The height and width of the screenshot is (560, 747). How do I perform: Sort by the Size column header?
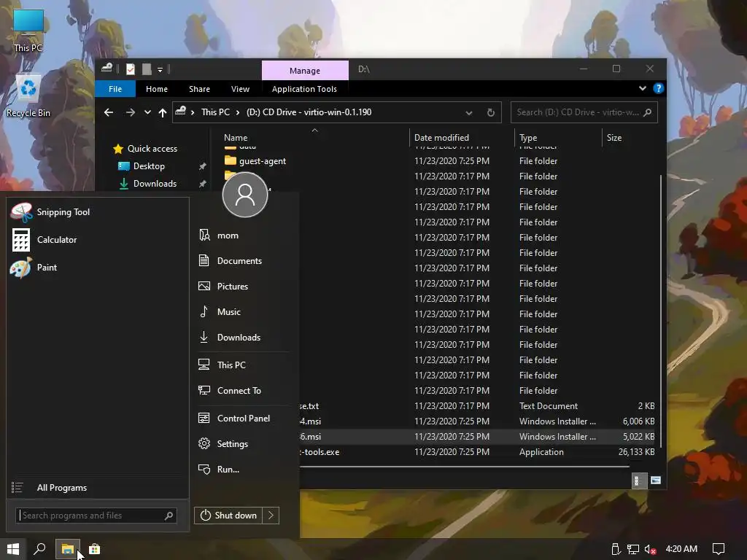coord(630,138)
